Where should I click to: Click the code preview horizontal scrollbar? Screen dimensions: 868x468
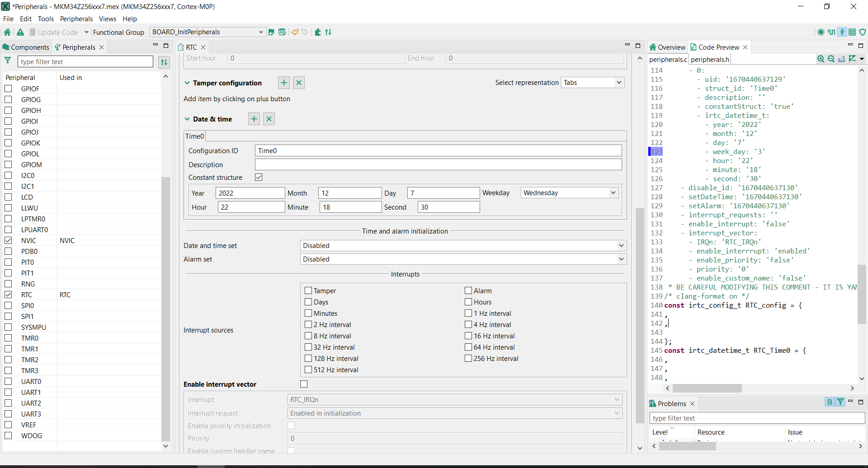(x=707, y=388)
